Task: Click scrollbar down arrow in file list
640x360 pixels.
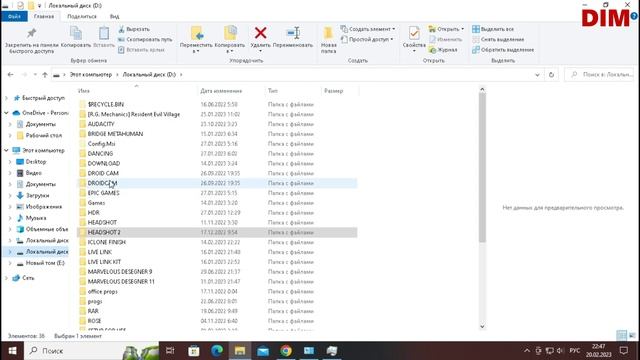Action: point(482,326)
